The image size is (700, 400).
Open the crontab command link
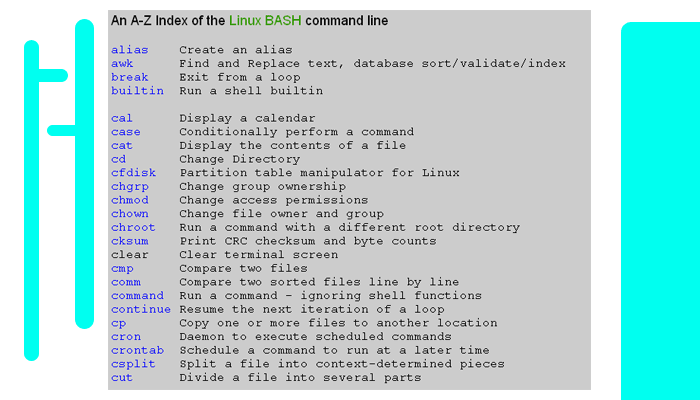click(x=136, y=350)
